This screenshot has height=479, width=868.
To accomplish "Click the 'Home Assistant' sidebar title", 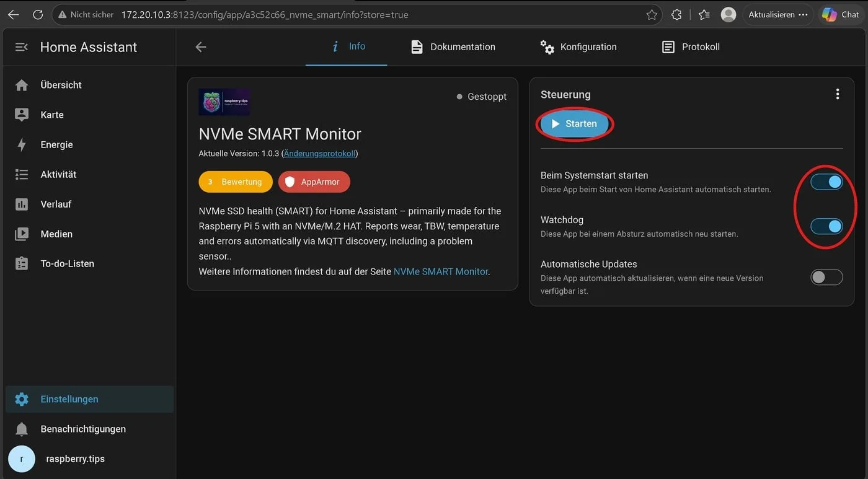I will 89,47.
